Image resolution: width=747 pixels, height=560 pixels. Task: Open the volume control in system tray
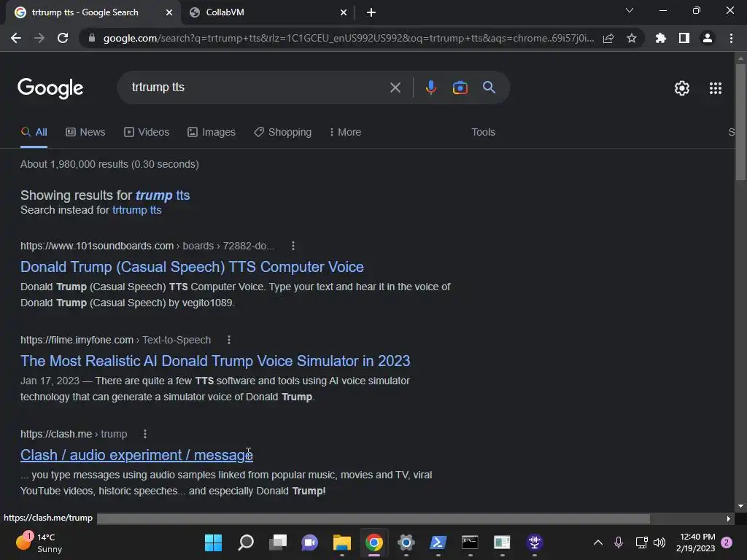tap(659, 542)
